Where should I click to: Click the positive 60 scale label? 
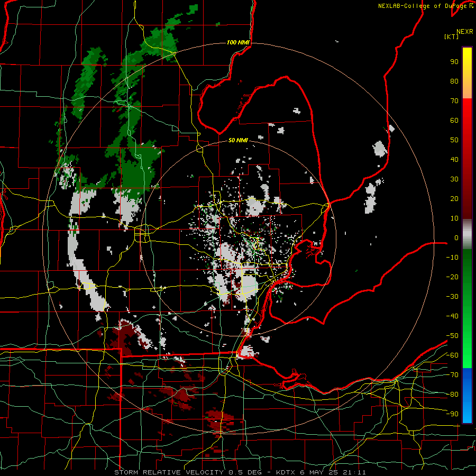pyautogui.click(x=454, y=120)
